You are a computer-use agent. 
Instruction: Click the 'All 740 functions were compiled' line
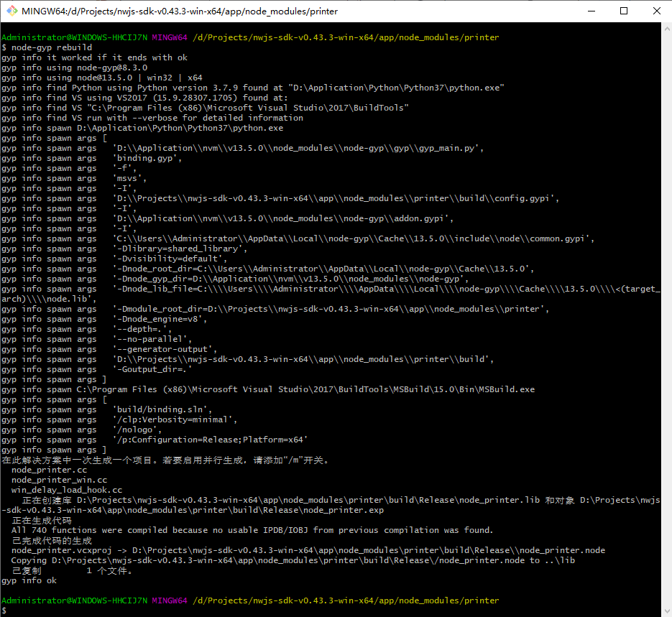click(x=252, y=530)
